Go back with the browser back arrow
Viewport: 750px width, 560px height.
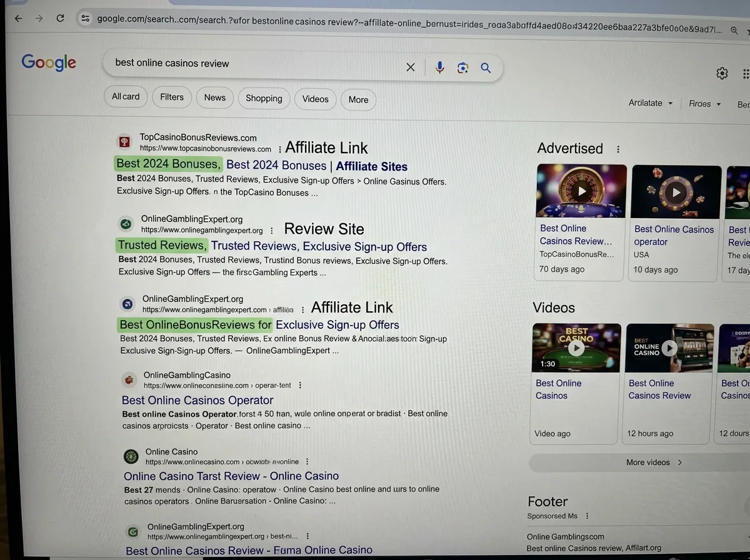pos(18,19)
